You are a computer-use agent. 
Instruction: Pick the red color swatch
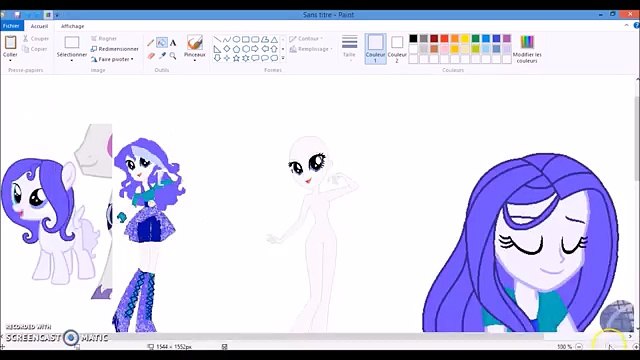(444, 38)
